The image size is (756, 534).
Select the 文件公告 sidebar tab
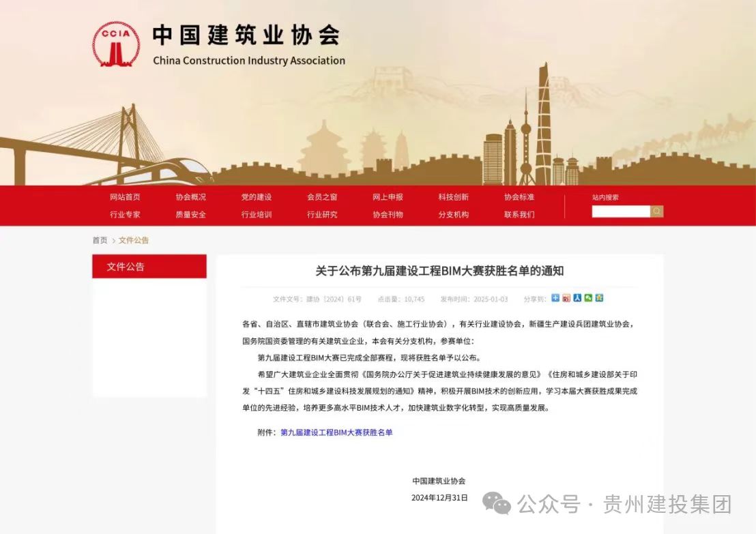tap(149, 267)
